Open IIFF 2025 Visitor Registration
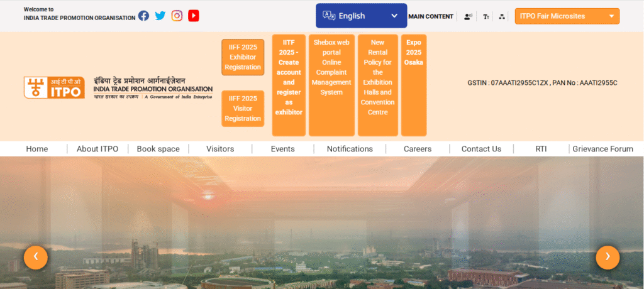 pyautogui.click(x=243, y=108)
